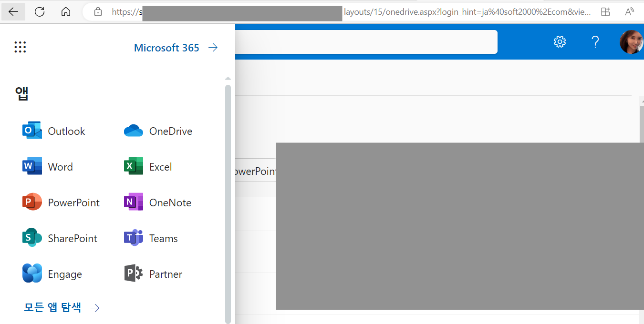
Task: Close the app launcher waffle icon
Action: click(x=20, y=47)
